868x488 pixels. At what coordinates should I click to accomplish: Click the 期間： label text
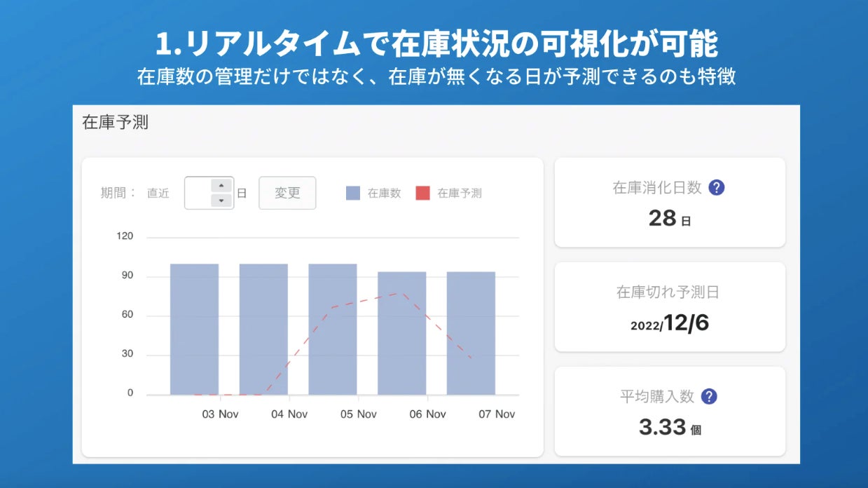pyautogui.click(x=118, y=194)
